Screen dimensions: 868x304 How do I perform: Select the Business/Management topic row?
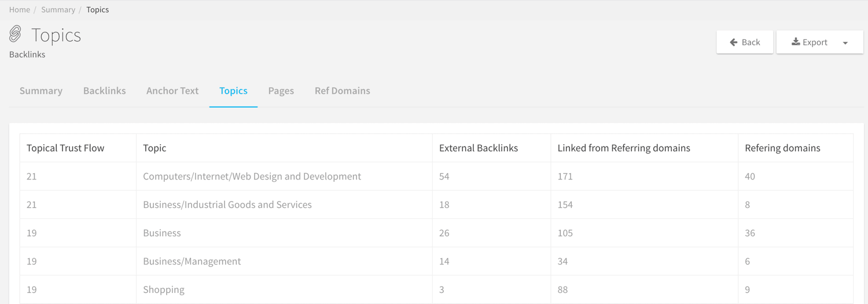tap(436, 261)
